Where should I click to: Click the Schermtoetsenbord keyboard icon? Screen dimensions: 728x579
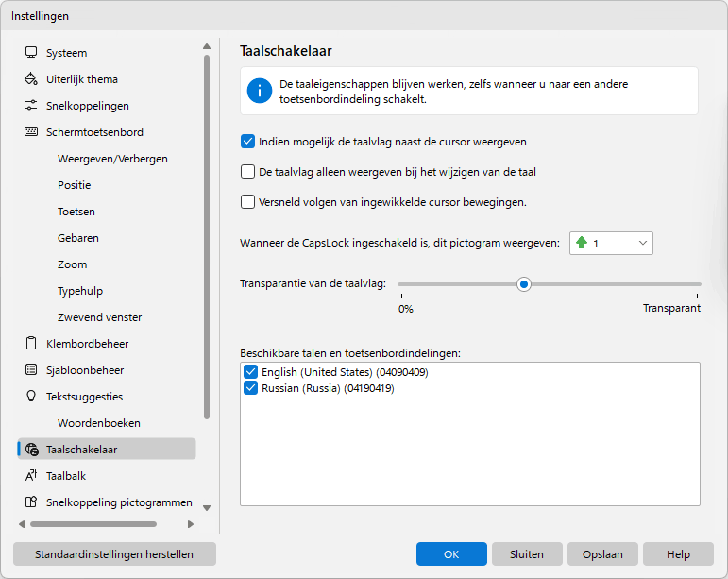31,132
